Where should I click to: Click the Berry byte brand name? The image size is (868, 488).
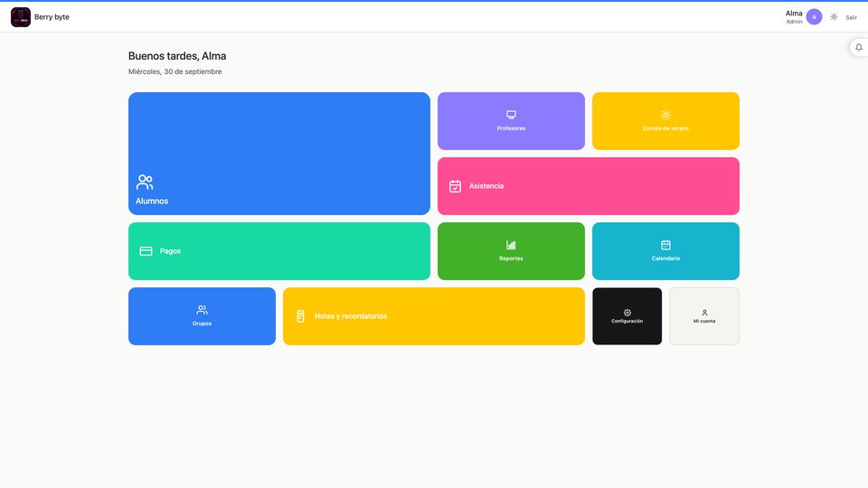52,17
